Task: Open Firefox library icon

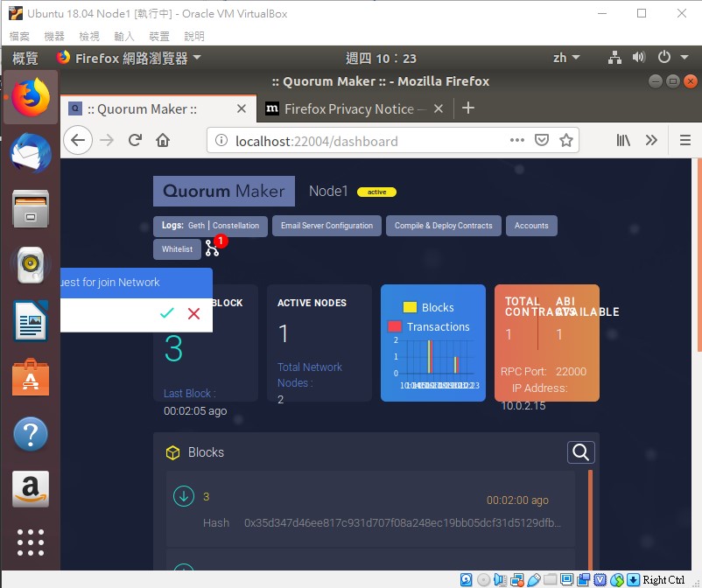Action: [624, 140]
